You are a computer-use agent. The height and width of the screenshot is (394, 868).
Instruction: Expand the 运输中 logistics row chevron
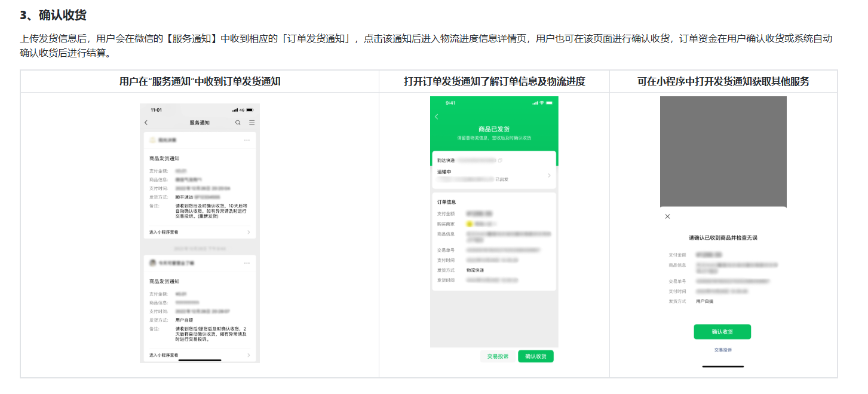pos(549,176)
